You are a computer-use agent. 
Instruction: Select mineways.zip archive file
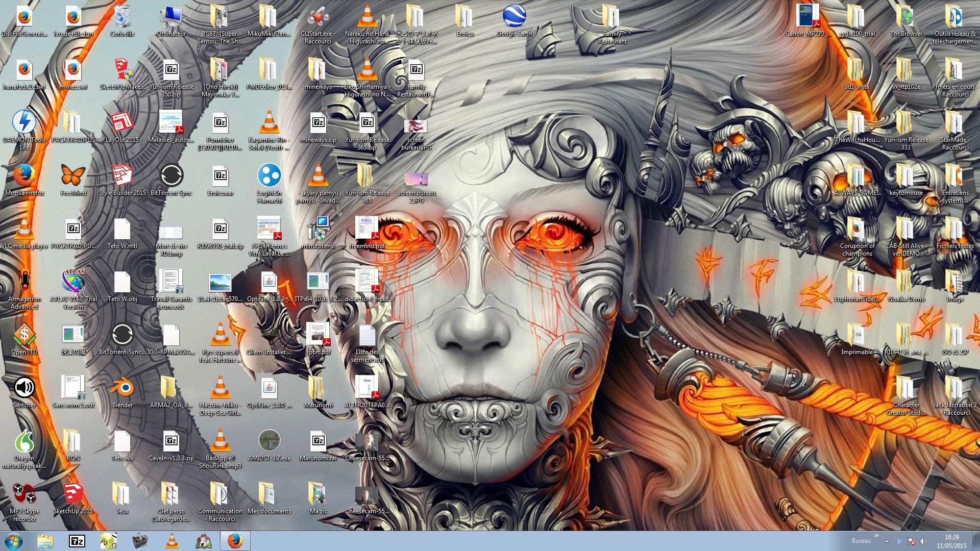pyautogui.click(x=318, y=127)
